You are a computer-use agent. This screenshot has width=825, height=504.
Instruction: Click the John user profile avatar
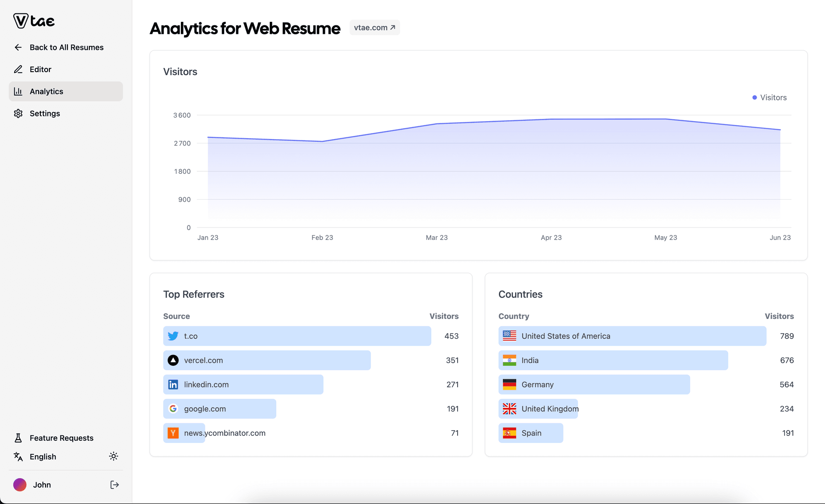tap(19, 485)
